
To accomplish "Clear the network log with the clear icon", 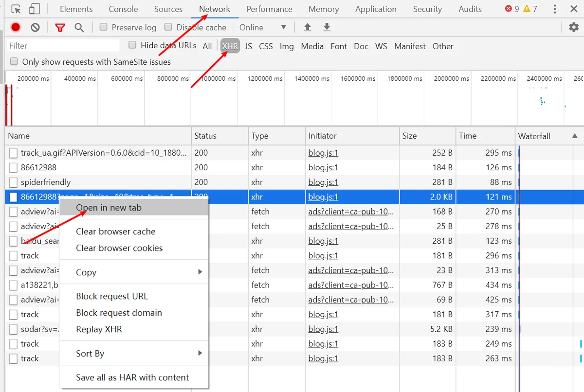I will (x=35, y=28).
